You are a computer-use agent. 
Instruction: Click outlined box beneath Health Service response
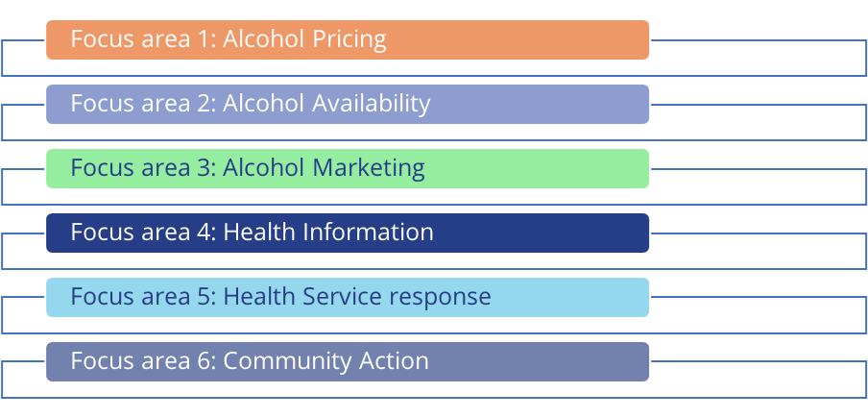pyautogui.click(x=434, y=325)
